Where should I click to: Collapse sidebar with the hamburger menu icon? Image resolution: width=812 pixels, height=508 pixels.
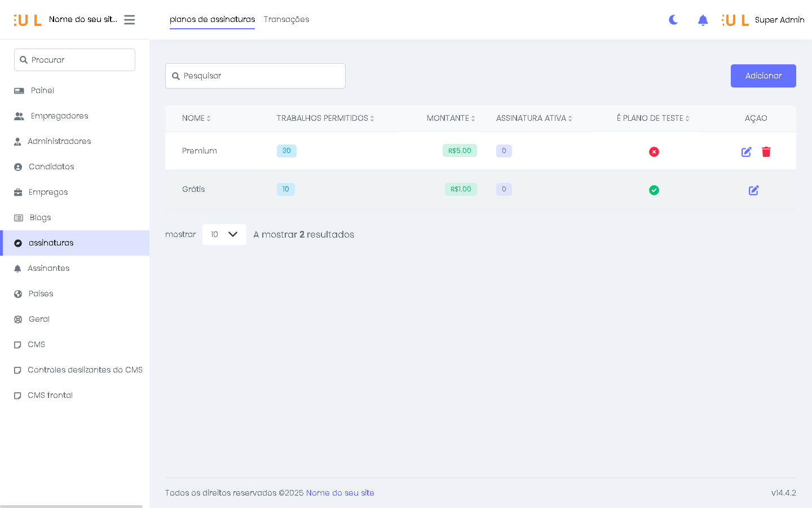(x=129, y=20)
